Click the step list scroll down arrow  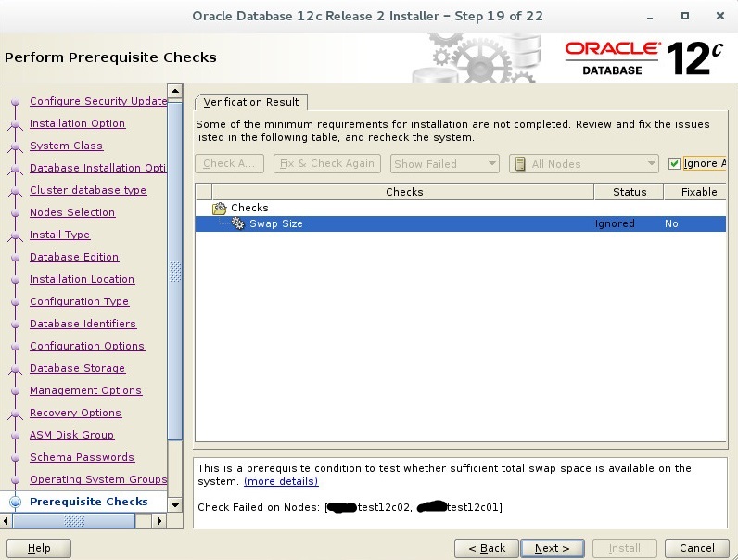coord(175,505)
